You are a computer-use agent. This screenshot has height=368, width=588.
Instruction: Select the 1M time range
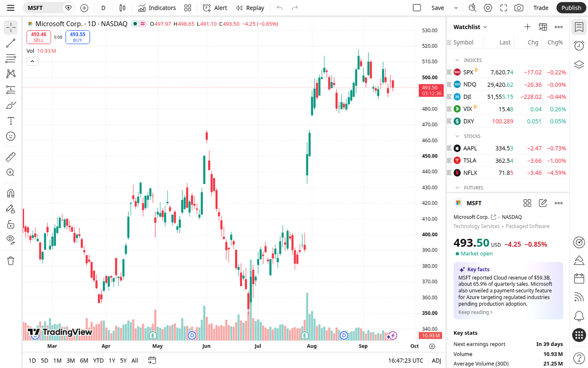pyautogui.click(x=58, y=361)
